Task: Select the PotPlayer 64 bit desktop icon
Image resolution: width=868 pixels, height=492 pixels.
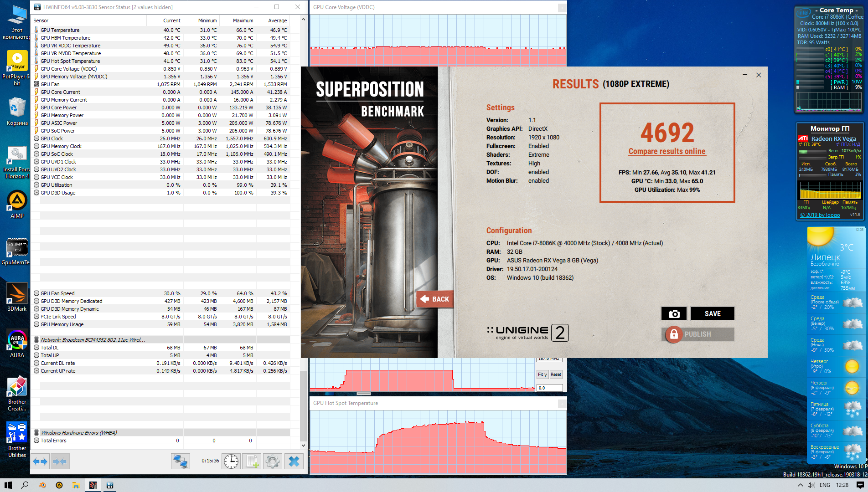Action: coord(17,68)
